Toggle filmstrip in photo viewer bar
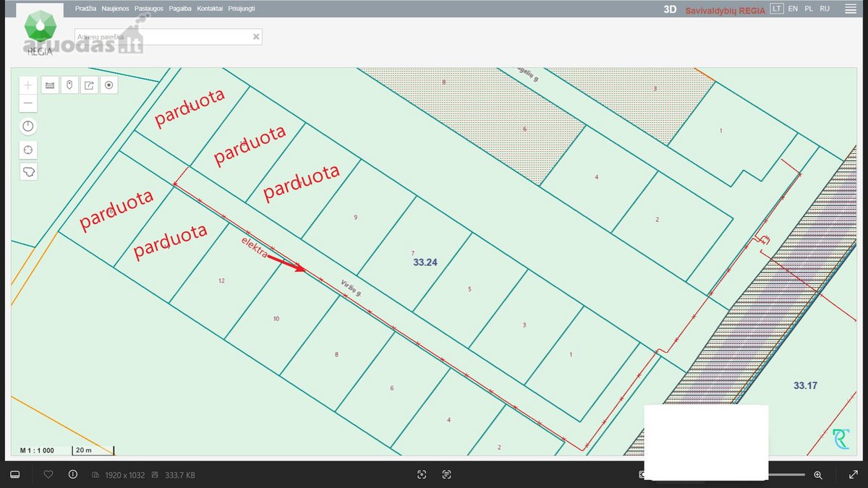The image size is (868, 488). pyautogui.click(x=14, y=475)
